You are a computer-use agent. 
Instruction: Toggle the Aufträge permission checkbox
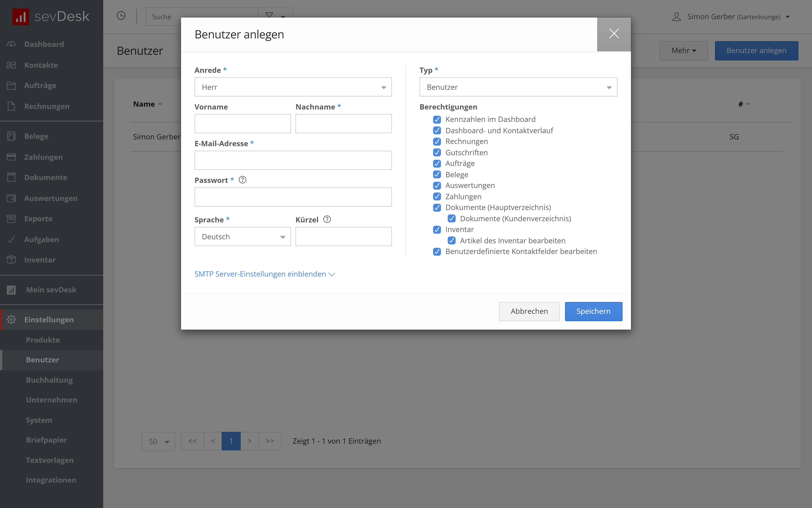437,164
